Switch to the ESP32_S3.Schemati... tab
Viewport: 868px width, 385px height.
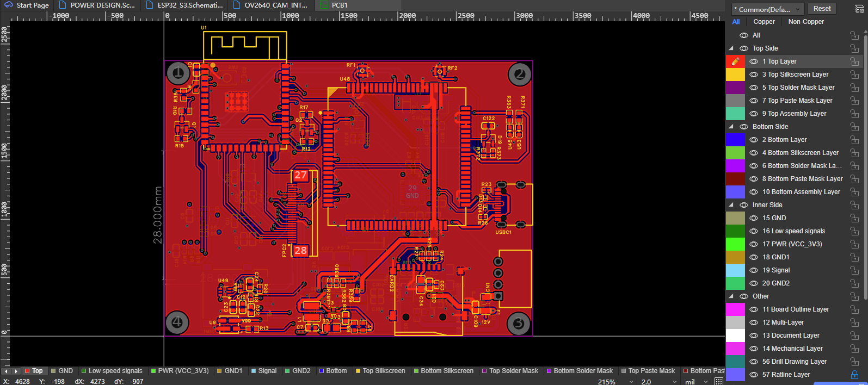(x=184, y=5)
